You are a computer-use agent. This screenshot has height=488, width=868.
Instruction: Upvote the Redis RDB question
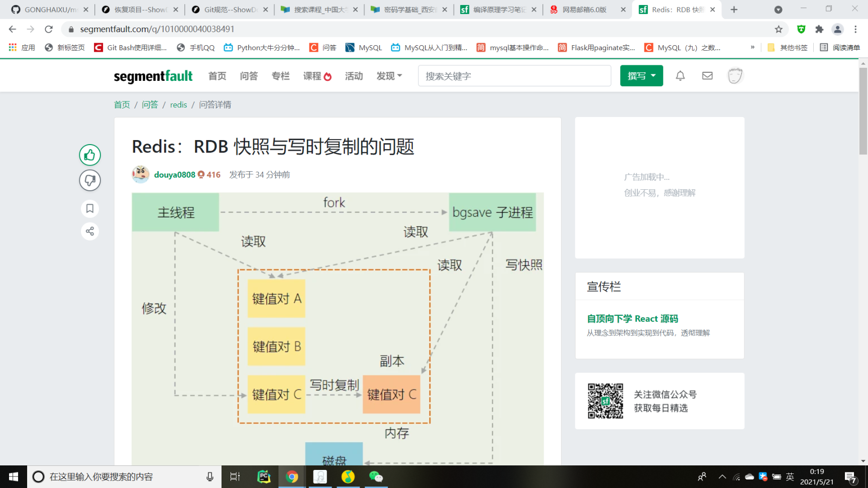(90, 155)
